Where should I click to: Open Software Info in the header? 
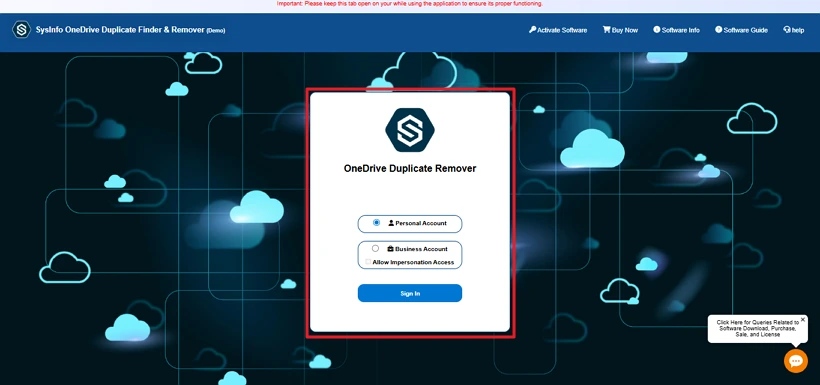coord(676,30)
